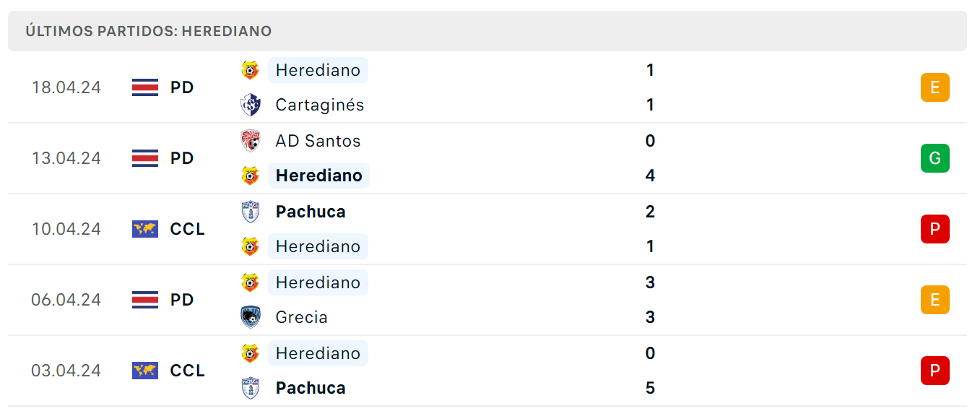
Task: Click Grecia club crest icon
Action: click(x=251, y=317)
